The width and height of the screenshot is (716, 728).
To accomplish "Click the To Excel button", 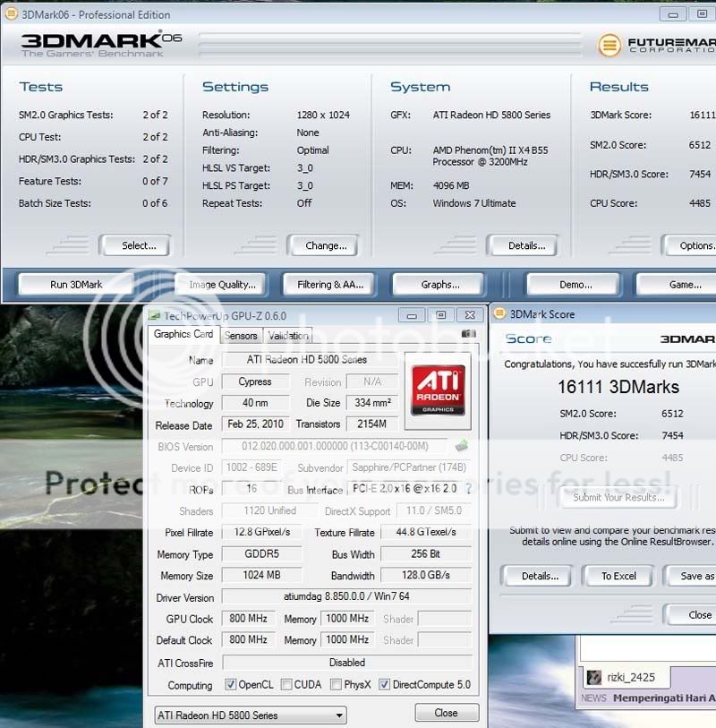I will click(618, 576).
